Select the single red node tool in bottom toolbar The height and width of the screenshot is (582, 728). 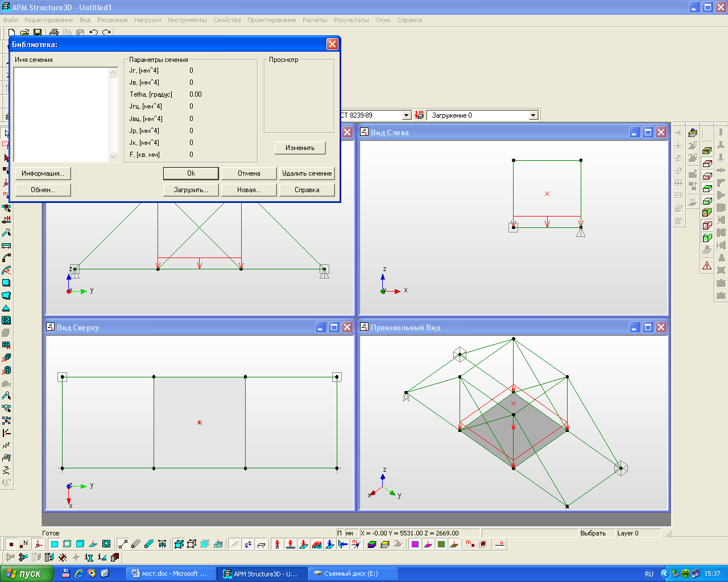11,544
